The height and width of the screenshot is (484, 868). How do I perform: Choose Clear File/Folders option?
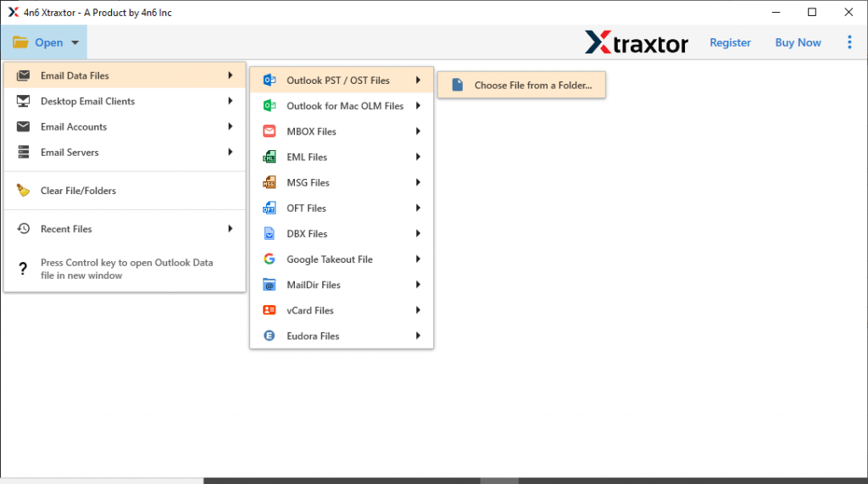[x=125, y=191]
